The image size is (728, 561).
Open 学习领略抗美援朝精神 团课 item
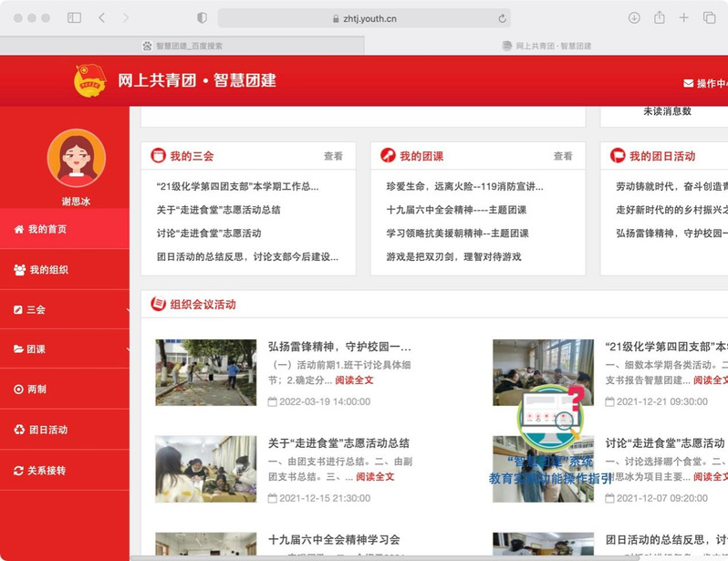click(457, 234)
